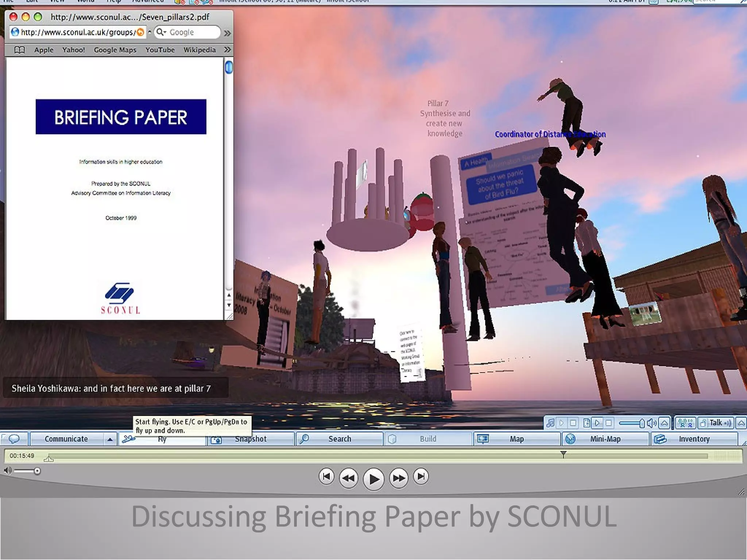The image size is (747, 560).
Task: Click the QuickTime timeline playhead marker
Action: coord(564,454)
